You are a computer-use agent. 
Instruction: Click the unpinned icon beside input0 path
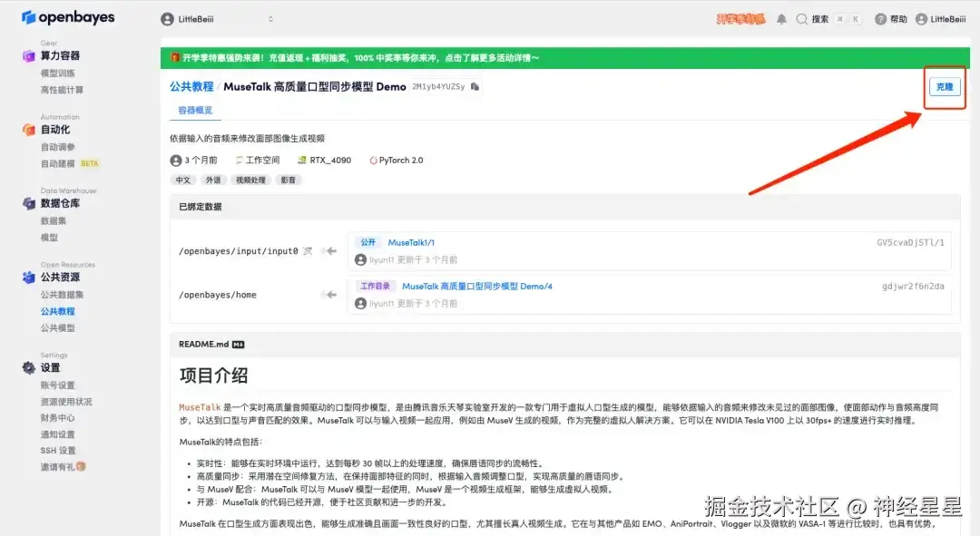click(308, 251)
